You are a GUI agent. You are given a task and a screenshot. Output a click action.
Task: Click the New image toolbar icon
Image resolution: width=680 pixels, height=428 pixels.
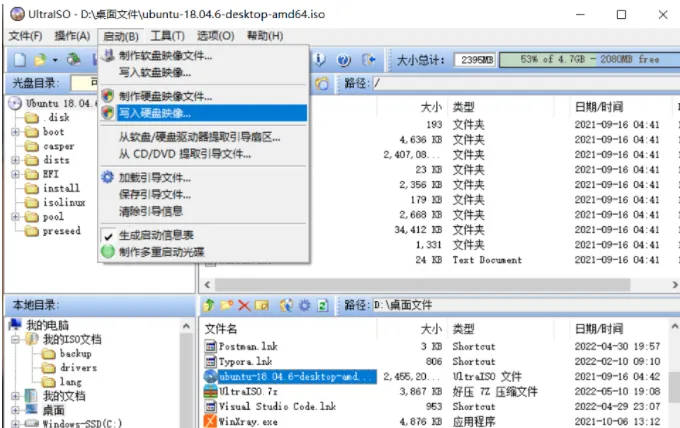[20, 59]
